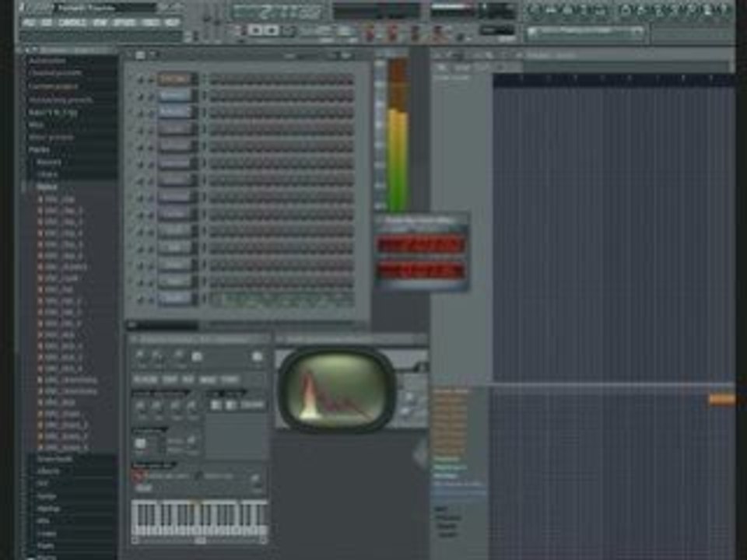Open the VIEW menu

click(100, 23)
